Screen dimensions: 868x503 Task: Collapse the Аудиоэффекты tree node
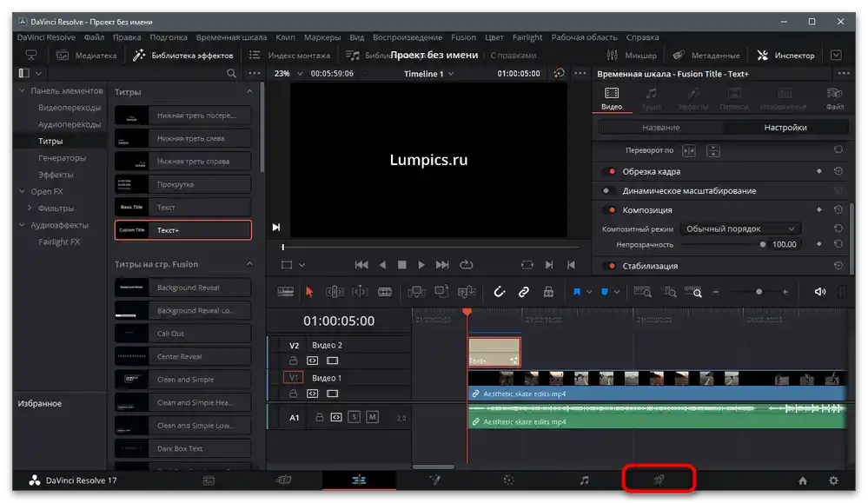coord(22,225)
